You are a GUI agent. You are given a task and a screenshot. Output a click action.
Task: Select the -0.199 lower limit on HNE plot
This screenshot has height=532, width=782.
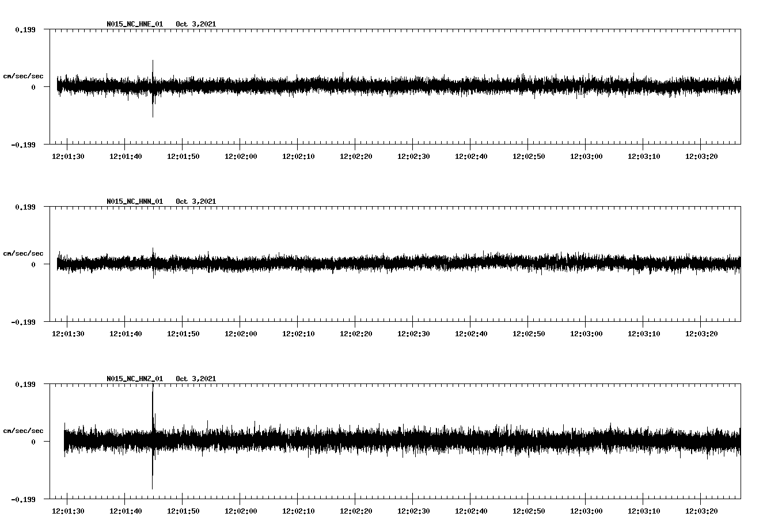pyautogui.click(x=23, y=145)
